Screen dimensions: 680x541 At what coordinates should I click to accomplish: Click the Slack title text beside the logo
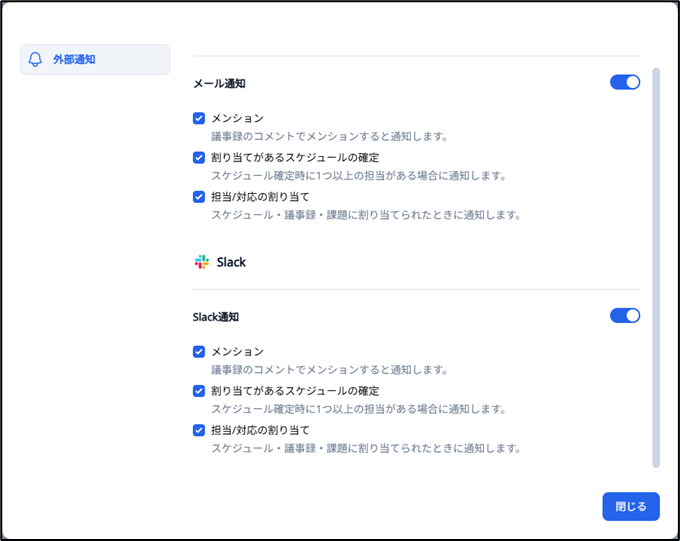tap(231, 262)
